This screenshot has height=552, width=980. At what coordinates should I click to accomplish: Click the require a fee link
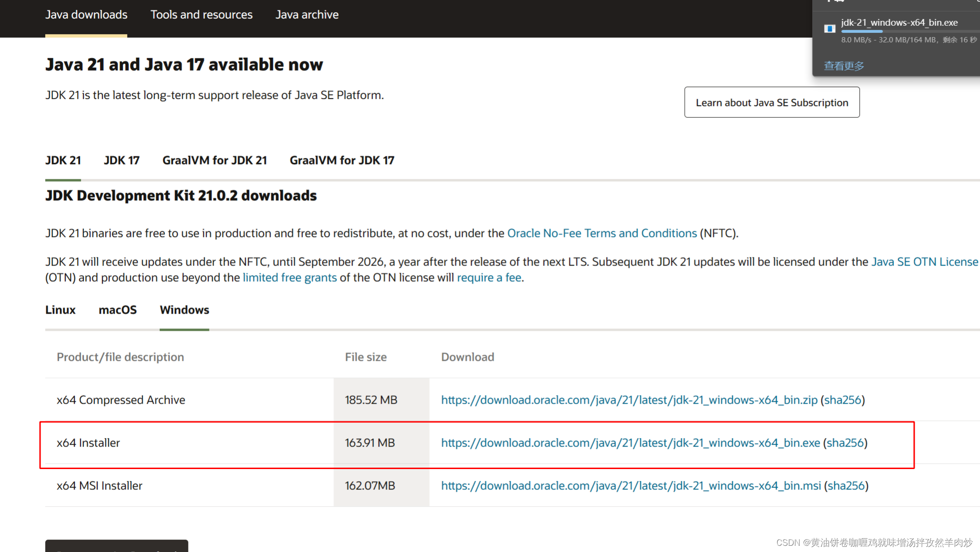489,277
